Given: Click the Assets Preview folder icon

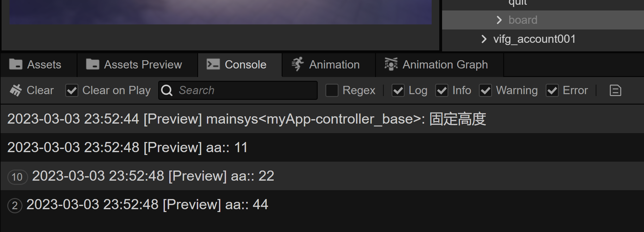Looking at the screenshot, I should click(92, 64).
